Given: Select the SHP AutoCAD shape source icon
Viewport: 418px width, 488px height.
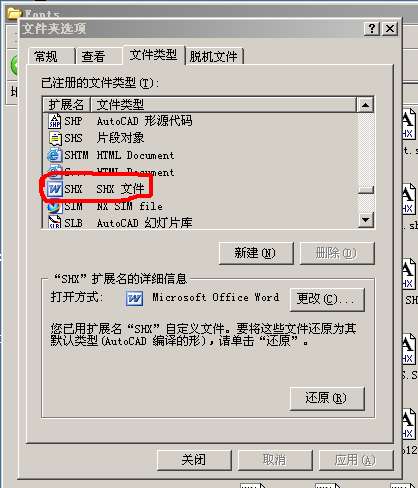Looking at the screenshot, I should click(55, 121).
